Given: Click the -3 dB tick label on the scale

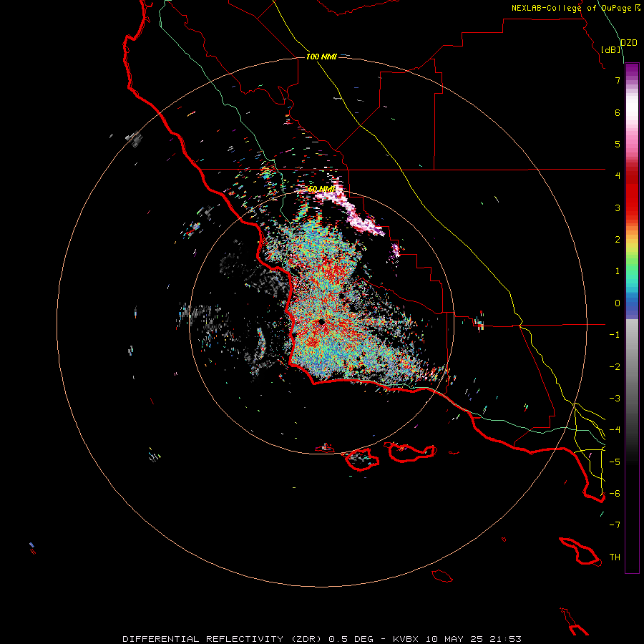Looking at the screenshot, I should [x=615, y=399].
